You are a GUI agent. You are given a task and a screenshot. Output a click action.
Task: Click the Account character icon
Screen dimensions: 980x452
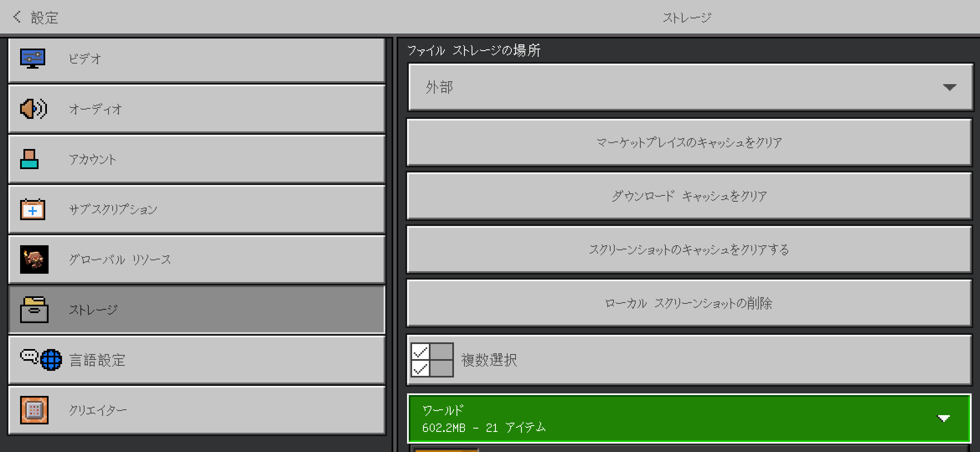point(29,159)
